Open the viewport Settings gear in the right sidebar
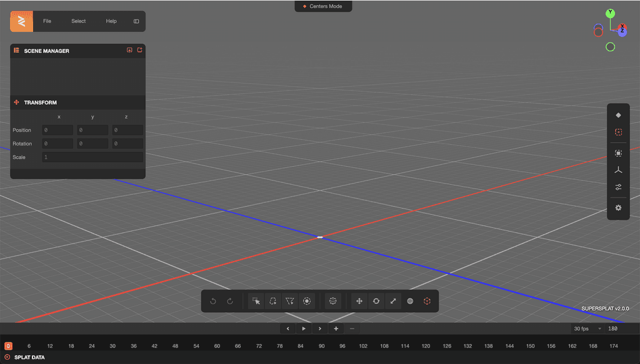Image resolution: width=640 pixels, height=364 pixels. pyautogui.click(x=618, y=208)
